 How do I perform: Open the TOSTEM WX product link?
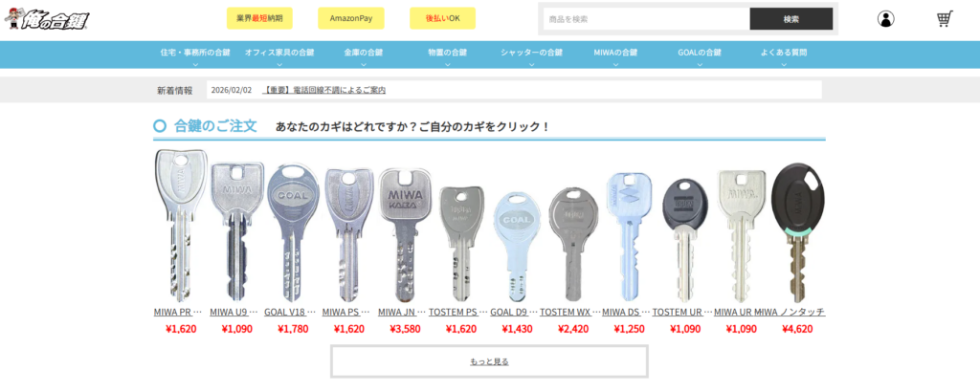570,312
